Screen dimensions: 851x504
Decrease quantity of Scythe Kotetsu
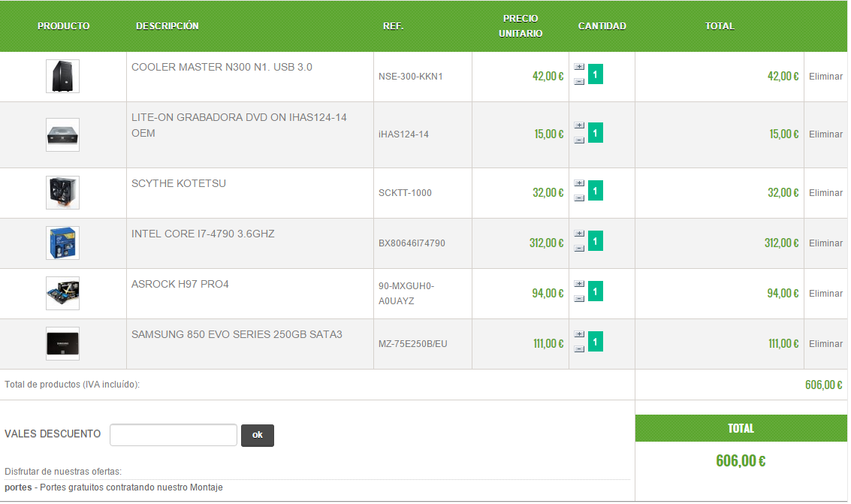pos(579,198)
